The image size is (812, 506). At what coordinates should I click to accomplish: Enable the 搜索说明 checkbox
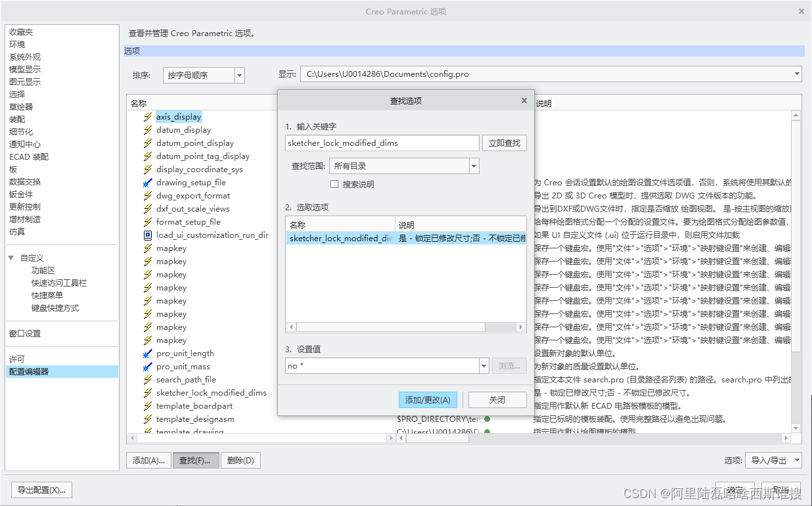tap(334, 185)
